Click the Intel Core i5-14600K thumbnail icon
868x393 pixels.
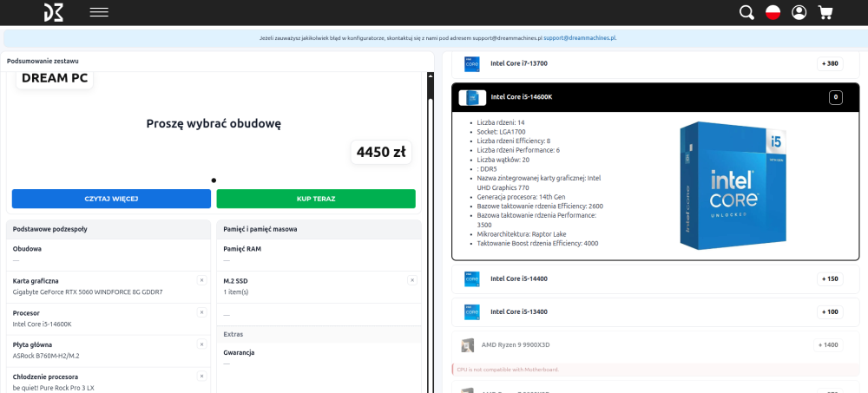tap(472, 98)
